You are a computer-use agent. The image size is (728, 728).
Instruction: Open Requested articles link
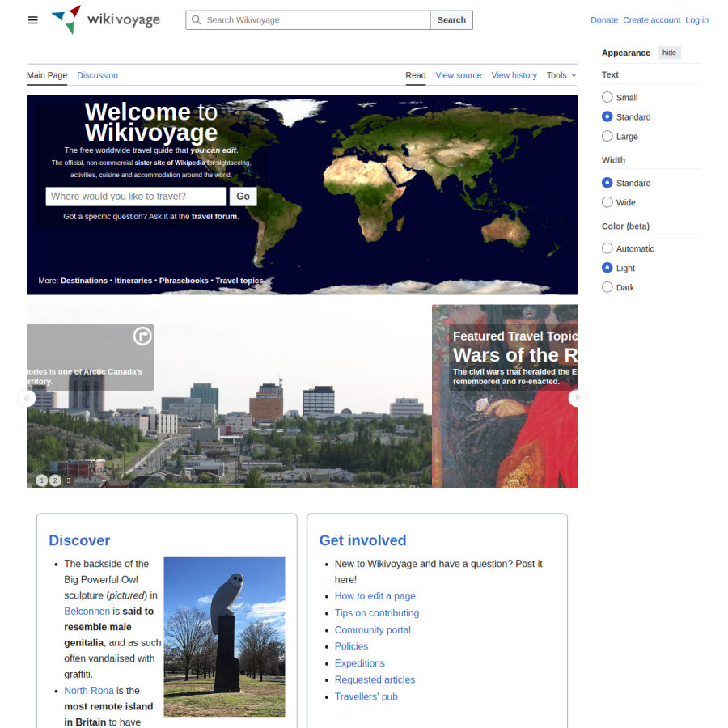[375, 679]
